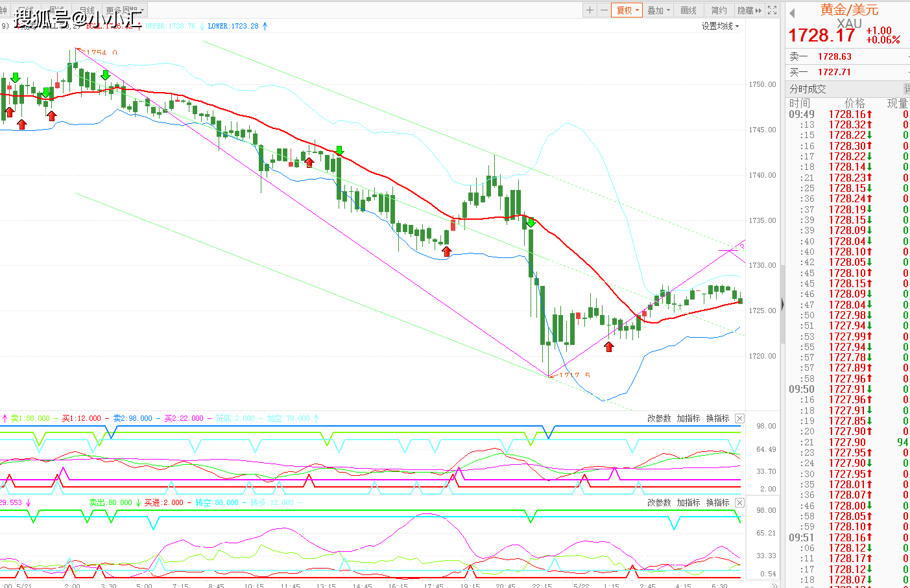
Task: Click 换指标 in the 卖1/买1 indicator panel
Action: (717, 418)
